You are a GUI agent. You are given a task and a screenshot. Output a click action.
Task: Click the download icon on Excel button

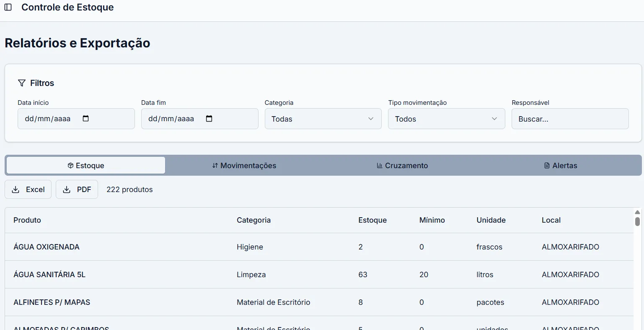[16, 190]
